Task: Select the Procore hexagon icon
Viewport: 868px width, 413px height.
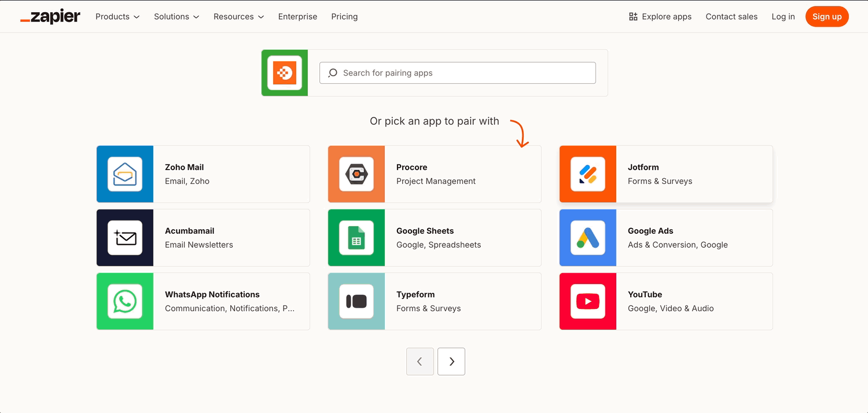Action: [x=356, y=174]
